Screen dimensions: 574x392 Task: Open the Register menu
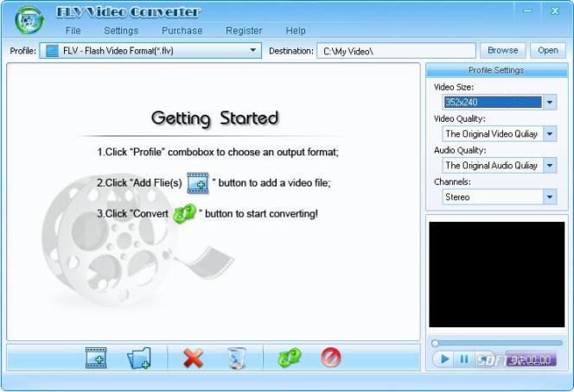point(244,30)
